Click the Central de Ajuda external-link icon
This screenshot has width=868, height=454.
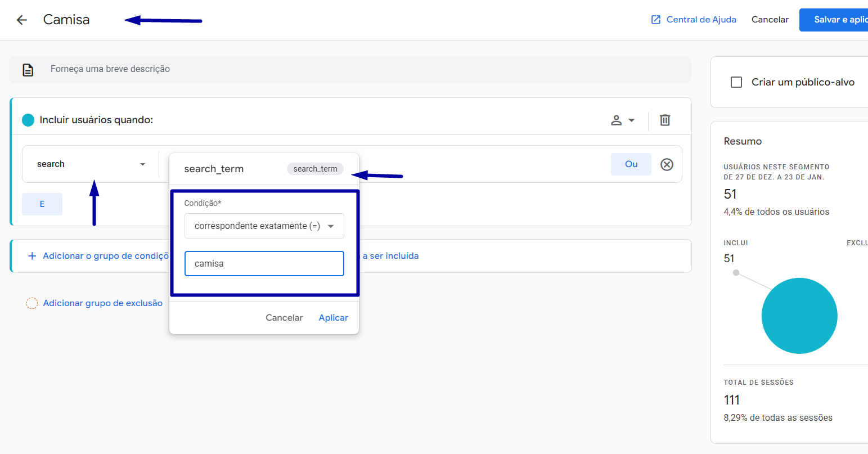(x=655, y=20)
